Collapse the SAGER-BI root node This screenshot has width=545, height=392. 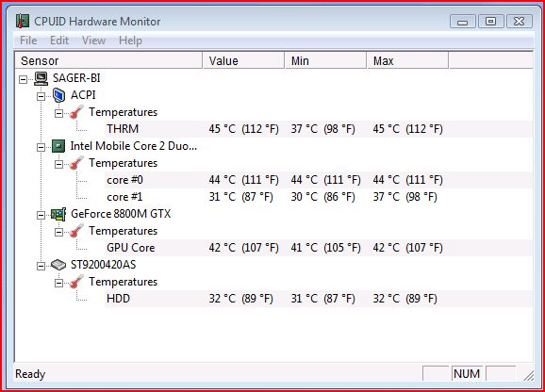tap(23, 79)
